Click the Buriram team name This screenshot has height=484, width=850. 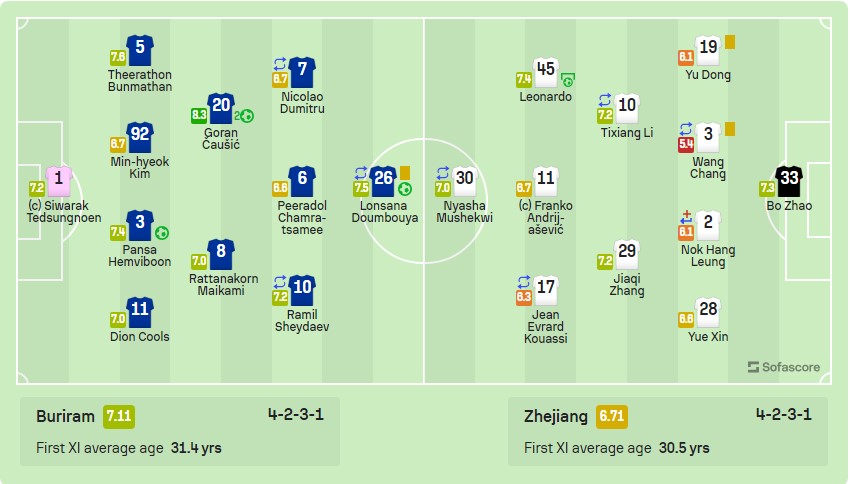[x=65, y=416]
